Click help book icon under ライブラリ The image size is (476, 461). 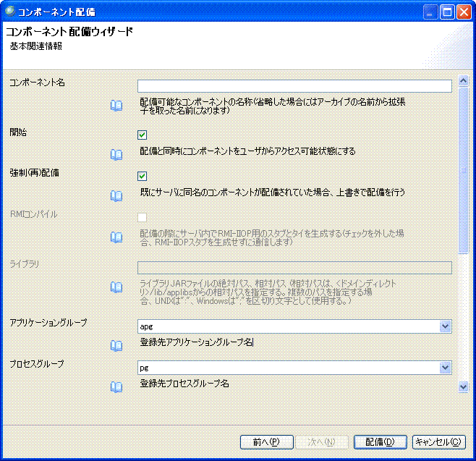[116, 287]
